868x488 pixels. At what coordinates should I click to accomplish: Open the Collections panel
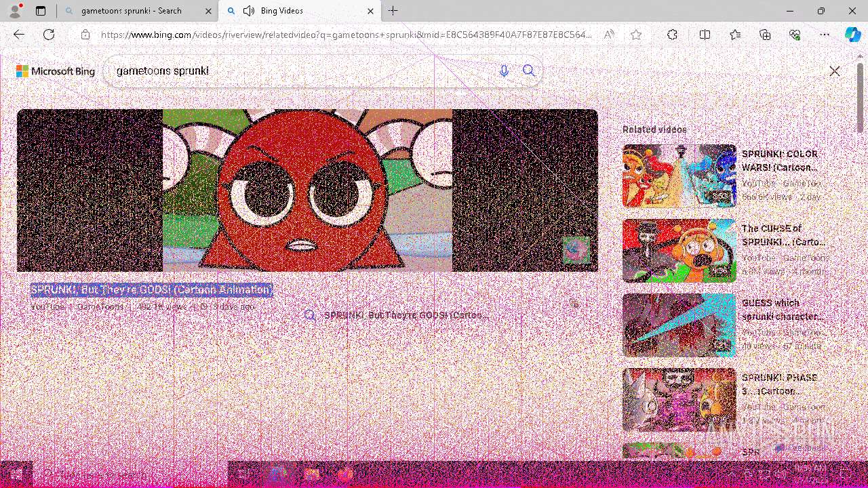[765, 35]
